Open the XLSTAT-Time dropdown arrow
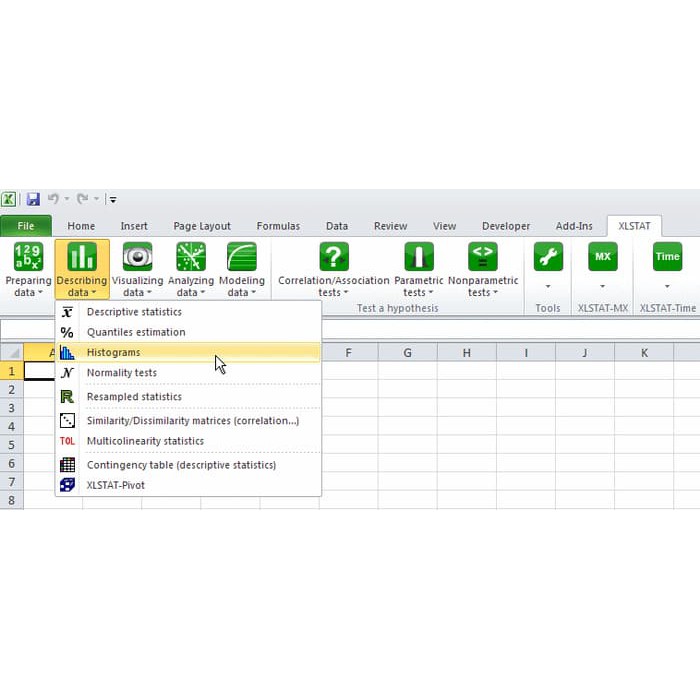Screen dimensions: 700x700 [667, 286]
